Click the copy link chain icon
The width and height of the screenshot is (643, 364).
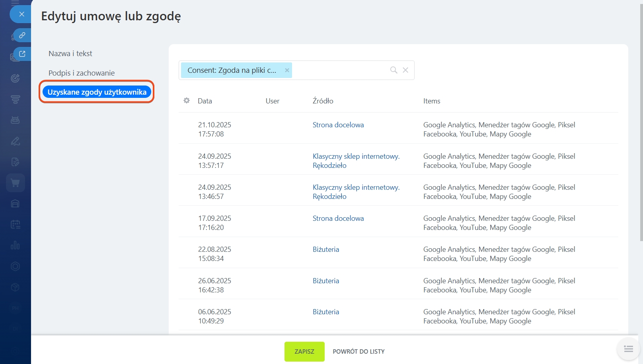coord(22,35)
